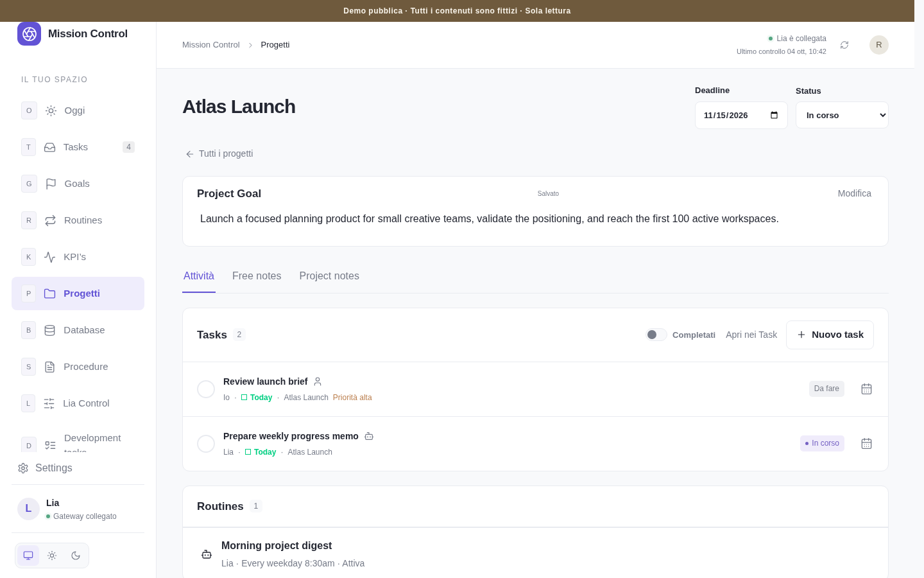
Task: Open the Morning project digest routine
Action: (535, 554)
